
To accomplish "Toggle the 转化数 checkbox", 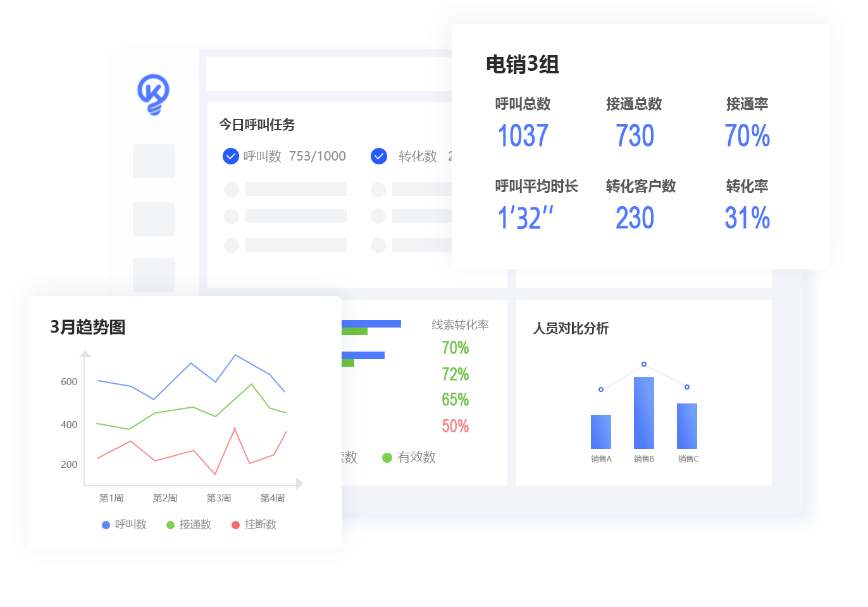I will pos(379,156).
